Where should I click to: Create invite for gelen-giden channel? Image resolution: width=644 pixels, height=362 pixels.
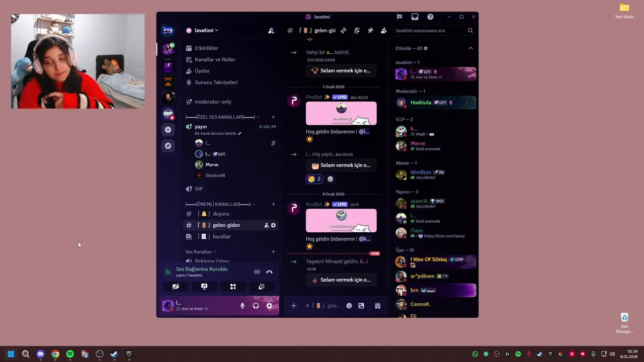click(267, 225)
